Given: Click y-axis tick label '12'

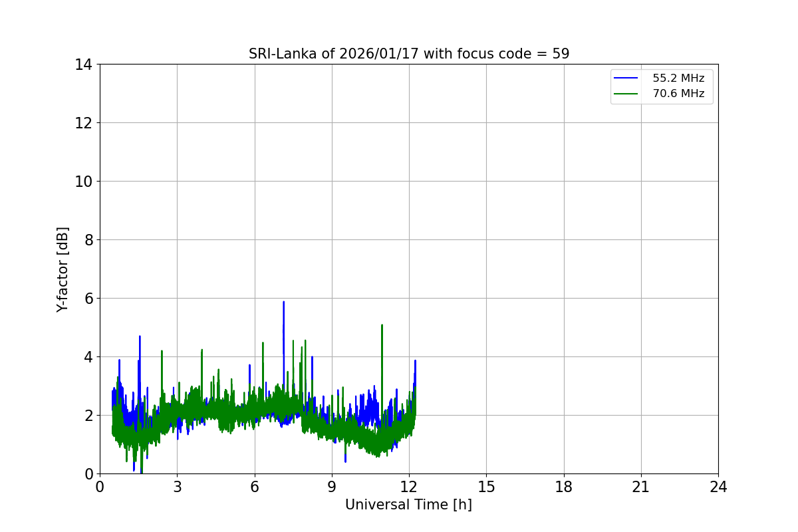Looking at the screenshot, I should [83, 123].
